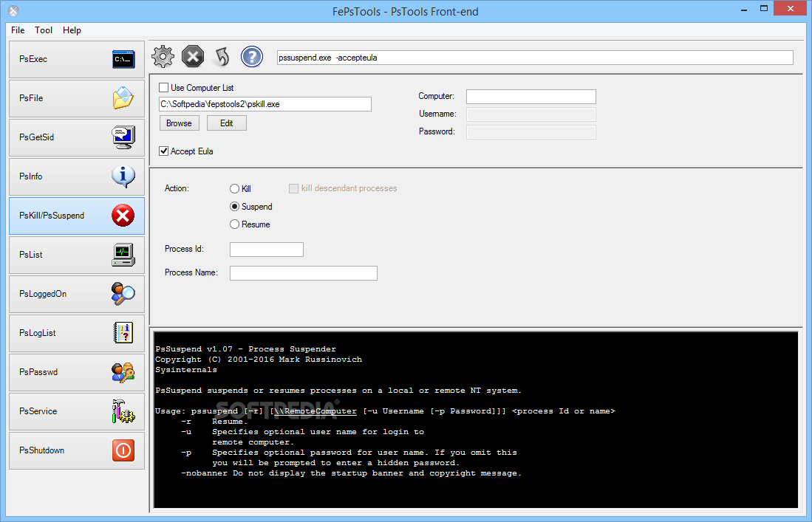The image size is (812, 522).
Task: Click the FePsTools app icon in title bar
Action: [x=13, y=10]
